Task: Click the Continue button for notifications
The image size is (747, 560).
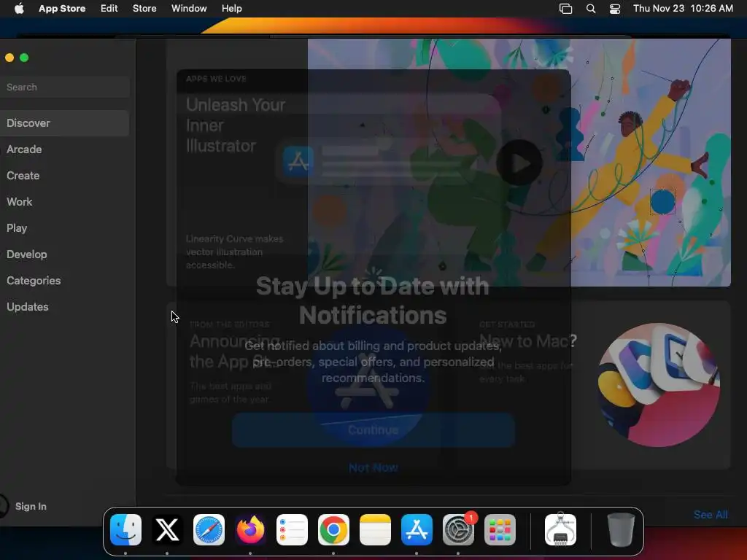Action: [373, 430]
